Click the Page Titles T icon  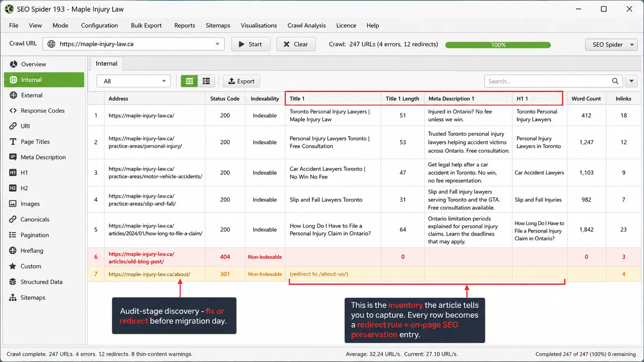click(x=13, y=142)
